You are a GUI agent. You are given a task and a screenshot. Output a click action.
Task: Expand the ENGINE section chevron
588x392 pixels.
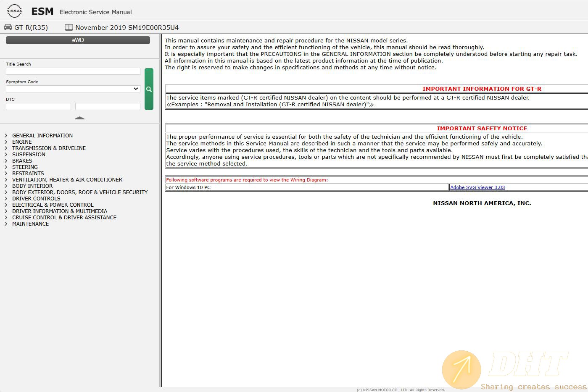click(x=6, y=142)
